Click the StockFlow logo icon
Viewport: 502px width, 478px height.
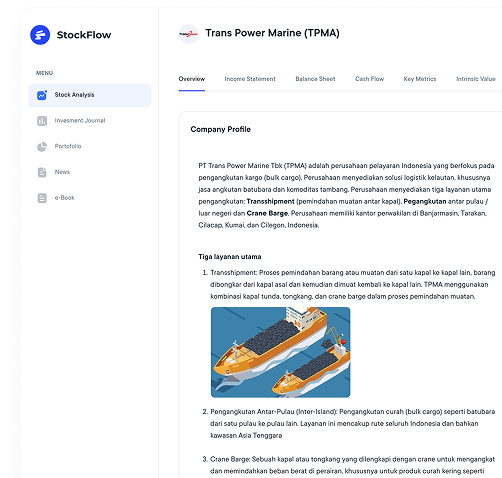40,35
